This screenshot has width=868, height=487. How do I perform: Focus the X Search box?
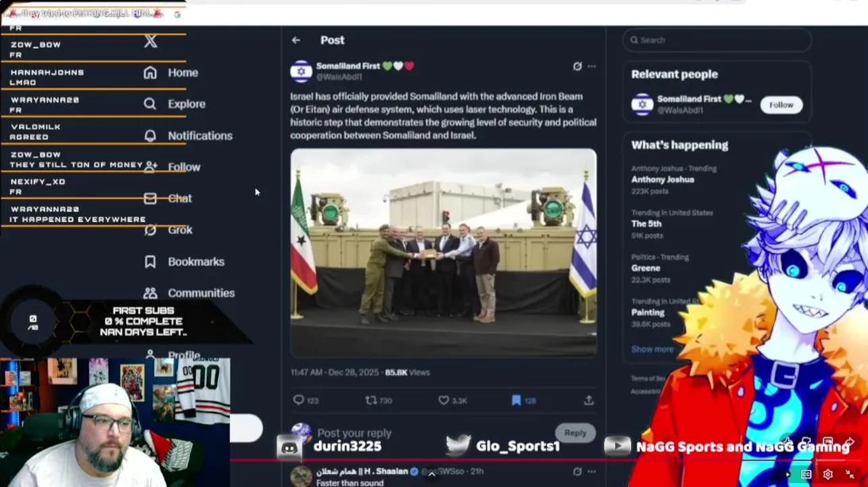(x=717, y=40)
